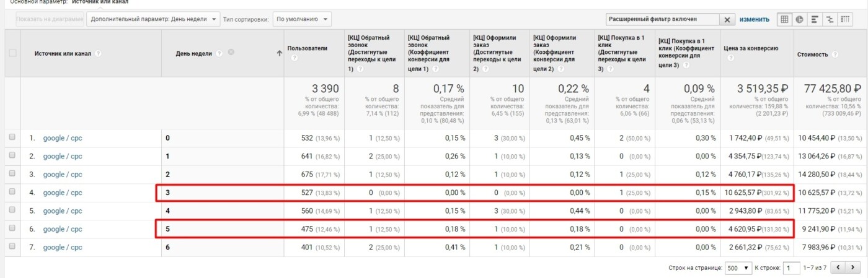
Task: Sort by Источник или канал column header
Action: point(63,53)
